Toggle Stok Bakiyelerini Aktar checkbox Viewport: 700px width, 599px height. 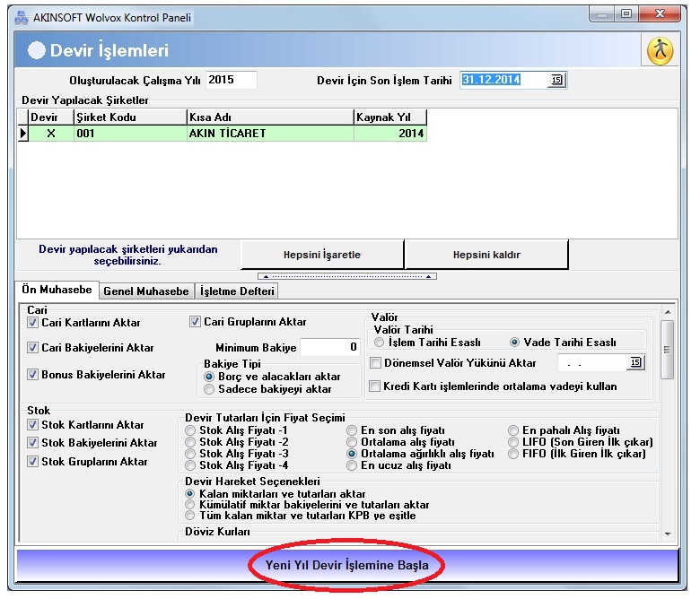click(x=32, y=443)
